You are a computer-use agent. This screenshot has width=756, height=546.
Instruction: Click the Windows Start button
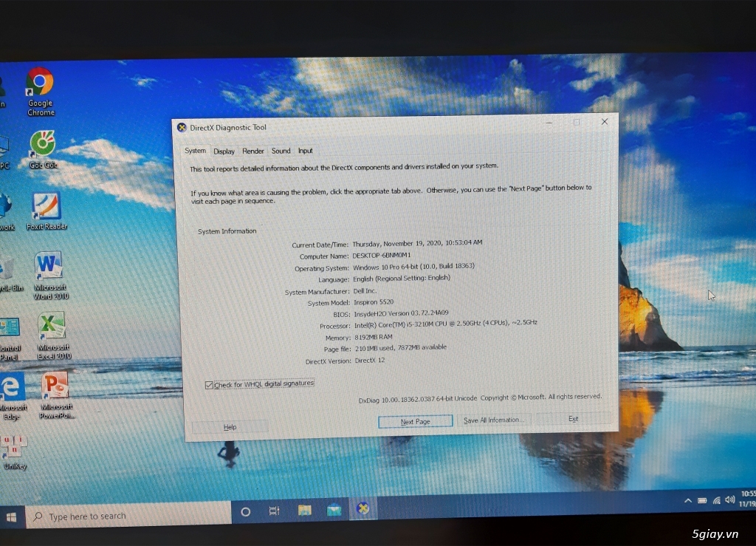point(12,517)
